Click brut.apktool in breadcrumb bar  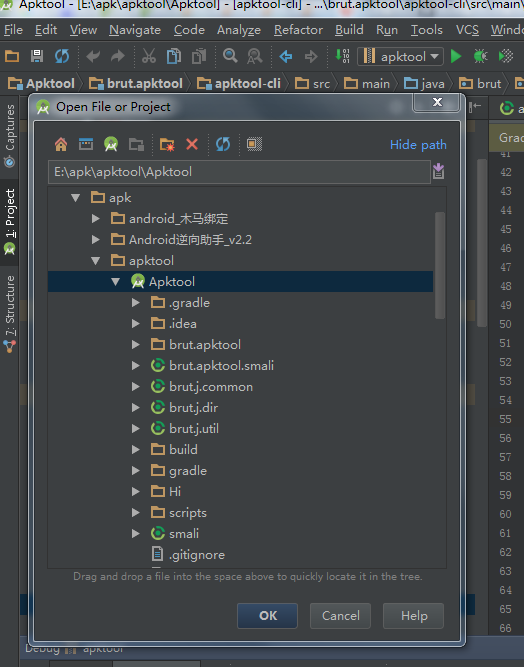[x=136, y=84]
